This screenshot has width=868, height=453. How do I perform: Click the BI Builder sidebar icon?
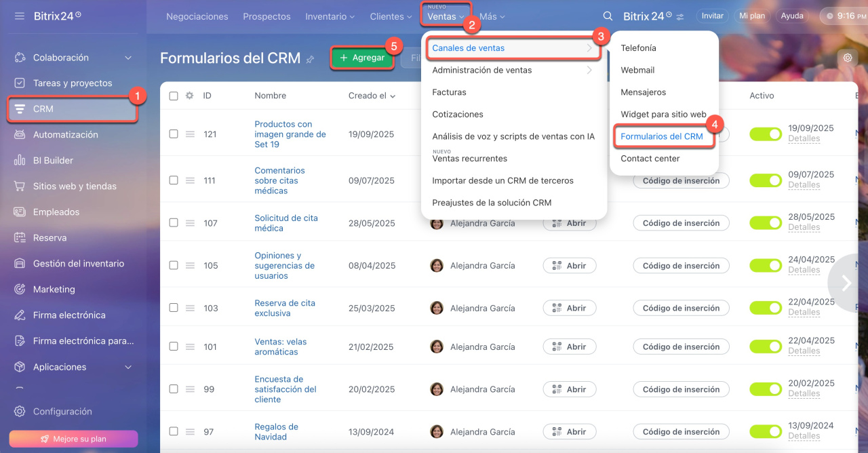click(x=20, y=161)
